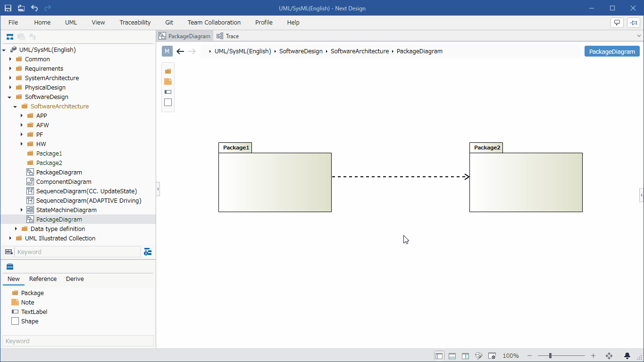644x362 pixels.
Task: Click SoftwareDesign in the breadcrumb path
Action: (301, 51)
